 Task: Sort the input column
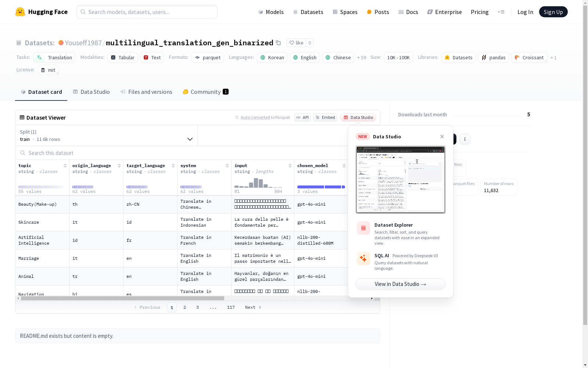point(290,166)
